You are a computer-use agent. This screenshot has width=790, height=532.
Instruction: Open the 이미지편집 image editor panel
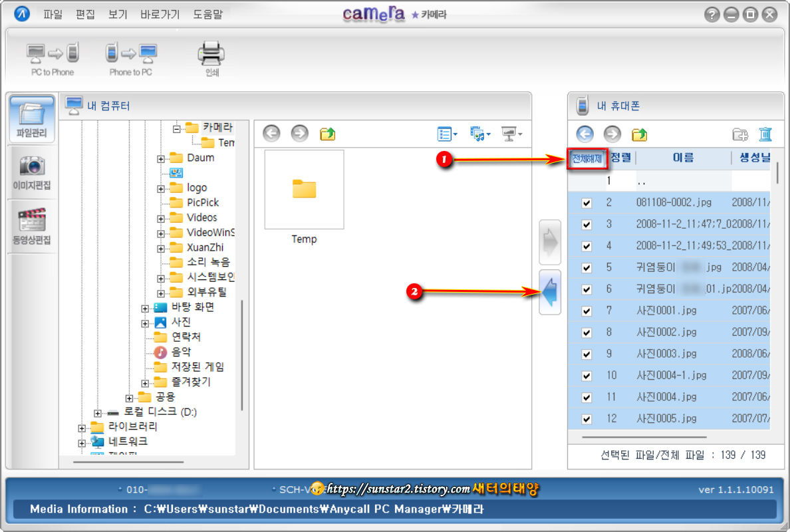click(32, 172)
